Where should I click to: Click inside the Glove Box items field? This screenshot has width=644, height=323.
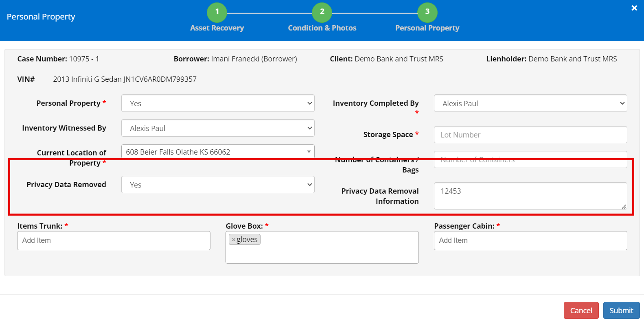[x=322, y=247]
